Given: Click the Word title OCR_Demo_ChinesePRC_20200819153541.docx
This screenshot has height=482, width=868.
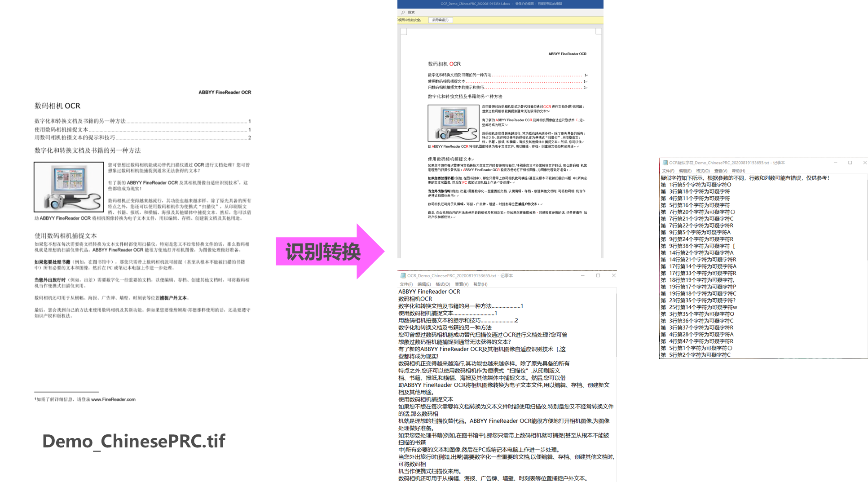Looking at the screenshot, I should click(475, 4).
